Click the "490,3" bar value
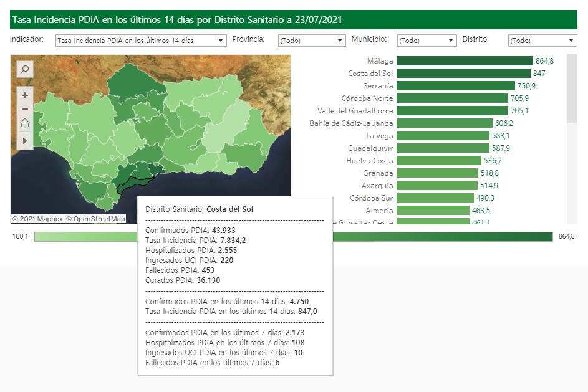This screenshot has width=588, height=392. (485, 198)
